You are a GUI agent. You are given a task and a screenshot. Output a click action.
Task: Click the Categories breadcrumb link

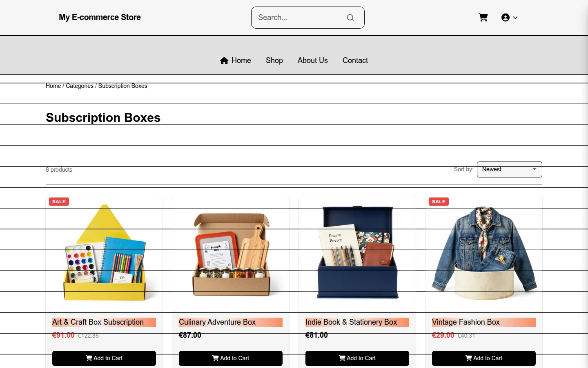pos(80,86)
